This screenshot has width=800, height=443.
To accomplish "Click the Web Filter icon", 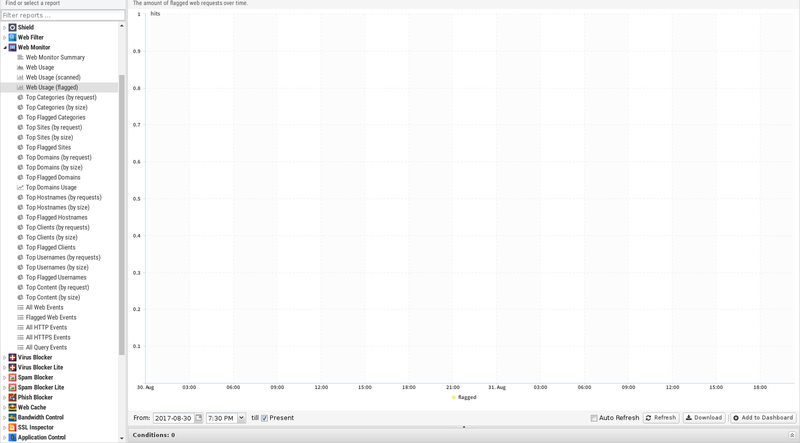I will tap(13, 37).
